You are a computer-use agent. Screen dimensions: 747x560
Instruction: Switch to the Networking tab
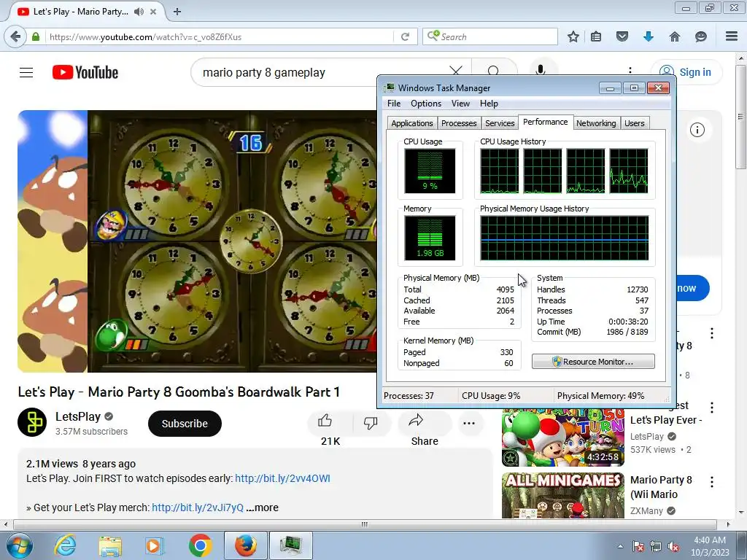click(596, 123)
